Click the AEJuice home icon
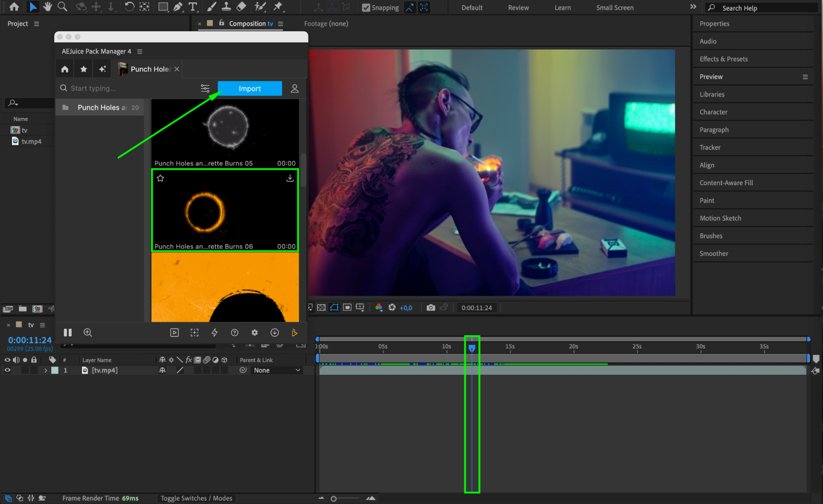Viewport: 823px width, 504px height. 65,69
